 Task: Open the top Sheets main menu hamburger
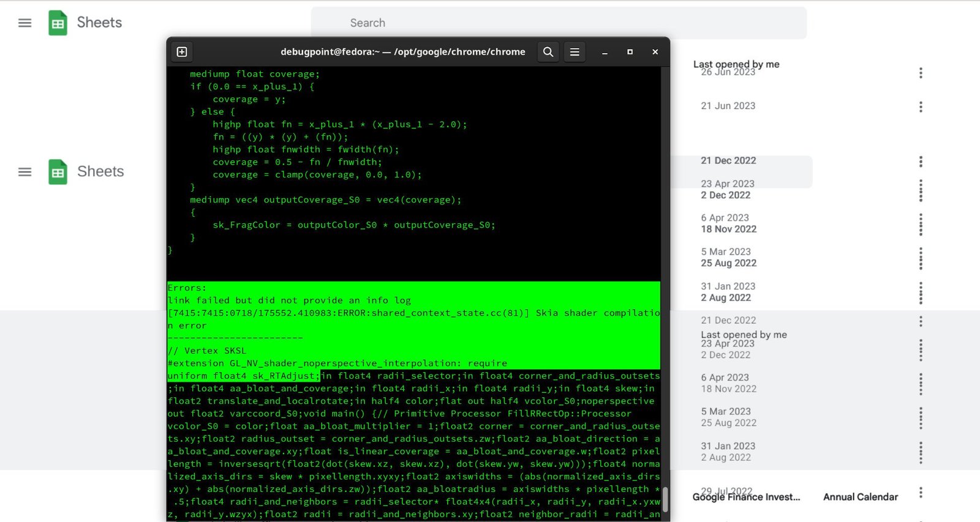[25, 23]
